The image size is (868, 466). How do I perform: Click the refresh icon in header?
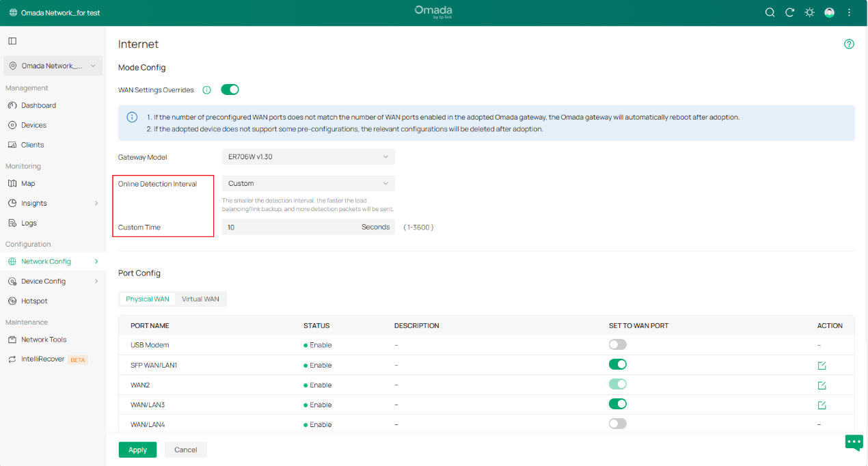click(789, 12)
